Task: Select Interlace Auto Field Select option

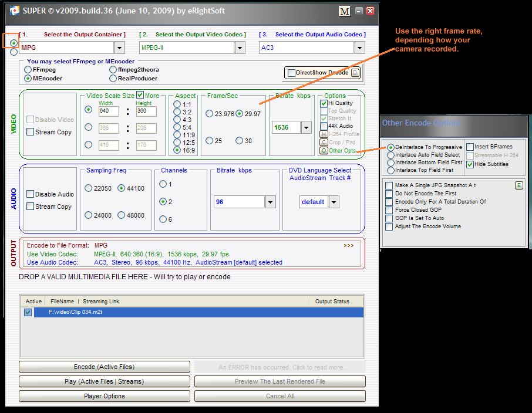Action: coord(391,155)
